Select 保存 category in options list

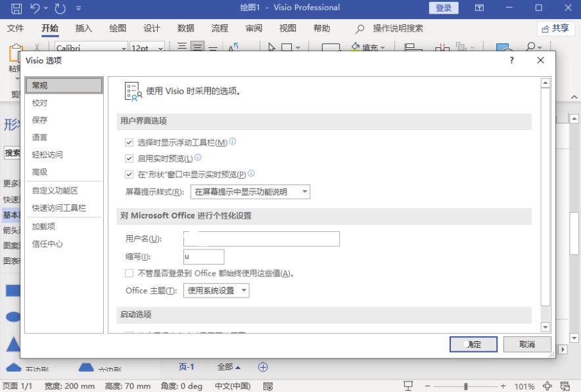coord(64,120)
